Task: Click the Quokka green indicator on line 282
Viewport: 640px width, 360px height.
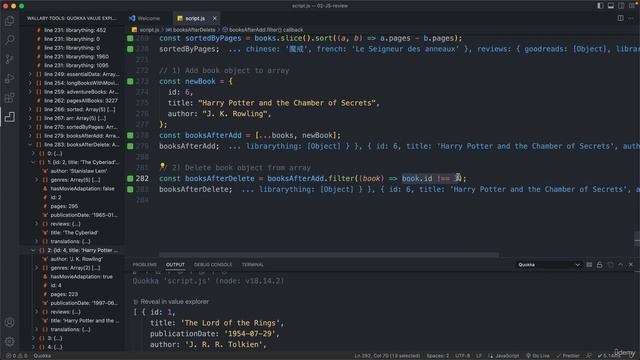Action: pos(130,178)
